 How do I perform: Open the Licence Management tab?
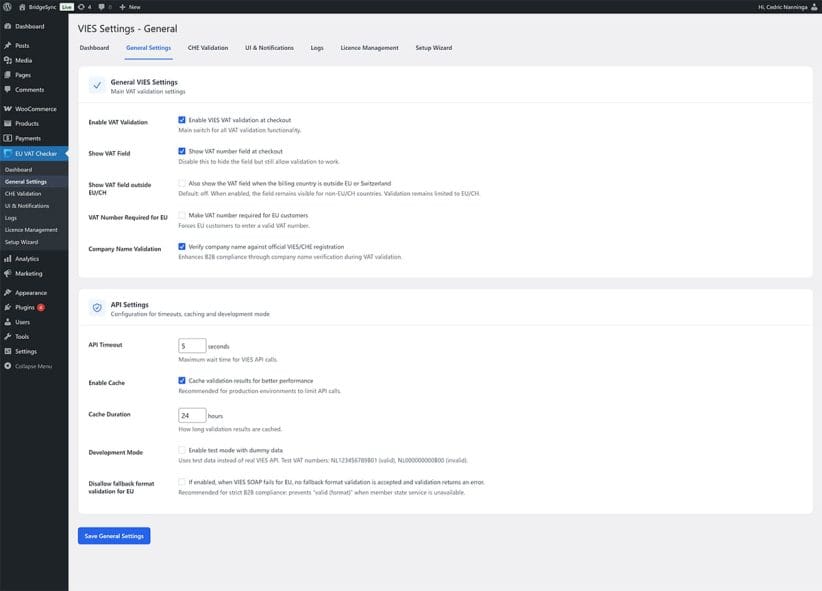coord(369,47)
